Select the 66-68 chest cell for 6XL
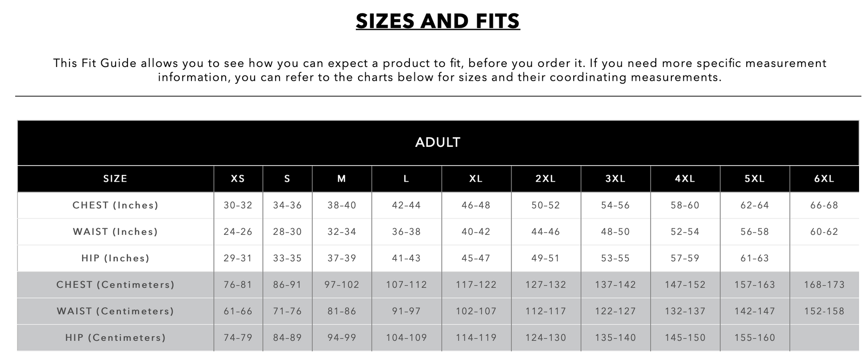 [x=824, y=205]
